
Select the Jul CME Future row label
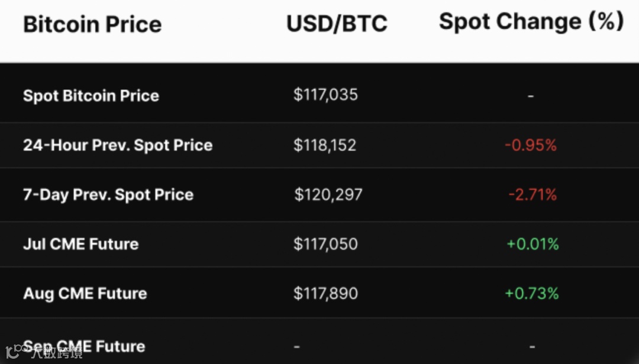point(80,244)
